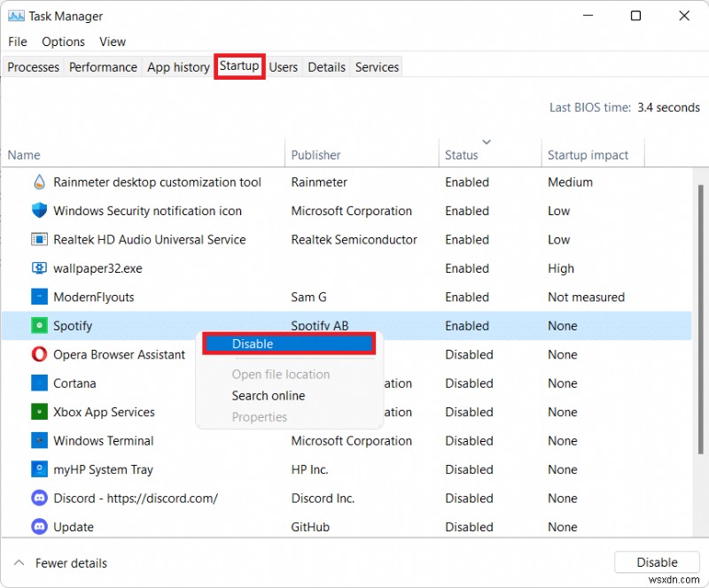This screenshot has width=709, height=588.
Task: Collapse view with Fewer details chevron
Action: tap(19, 562)
